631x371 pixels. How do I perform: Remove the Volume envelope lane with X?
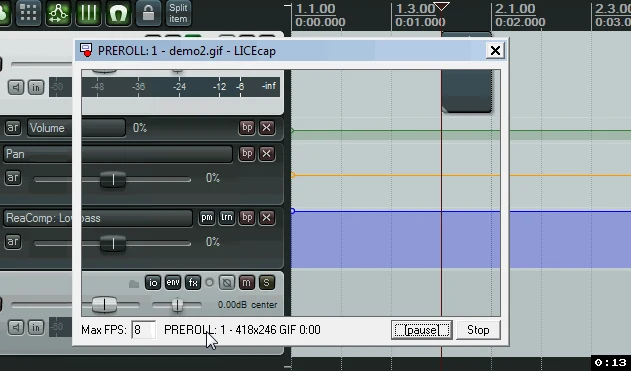click(x=266, y=128)
